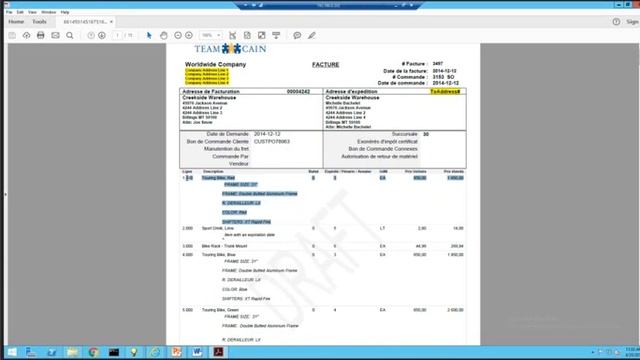The image size is (640, 360).
Task: Go to next page arrow icon
Action: click(102, 36)
